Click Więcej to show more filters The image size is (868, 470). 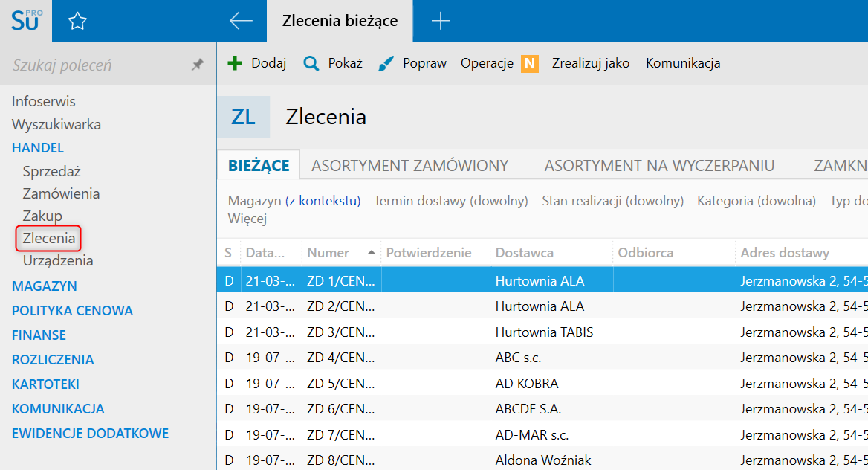point(247,219)
